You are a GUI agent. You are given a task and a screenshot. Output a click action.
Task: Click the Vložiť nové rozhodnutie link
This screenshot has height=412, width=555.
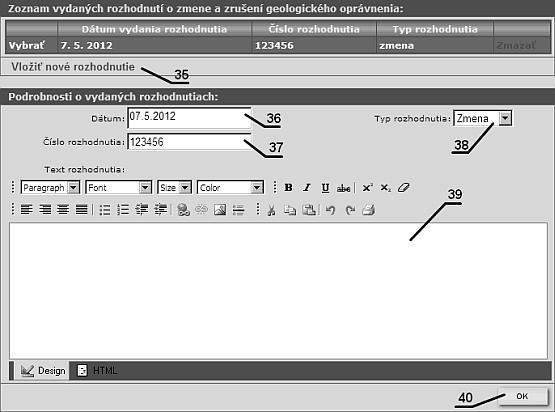[73, 67]
